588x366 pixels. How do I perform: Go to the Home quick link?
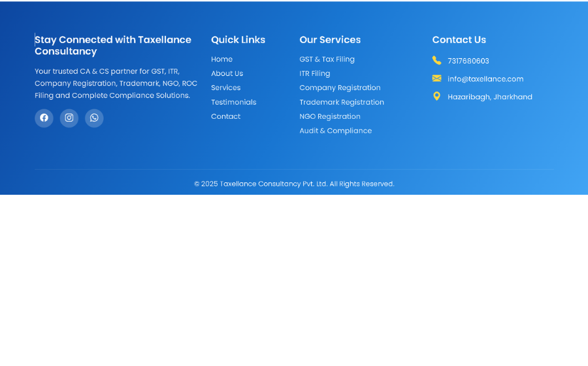click(221, 59)
